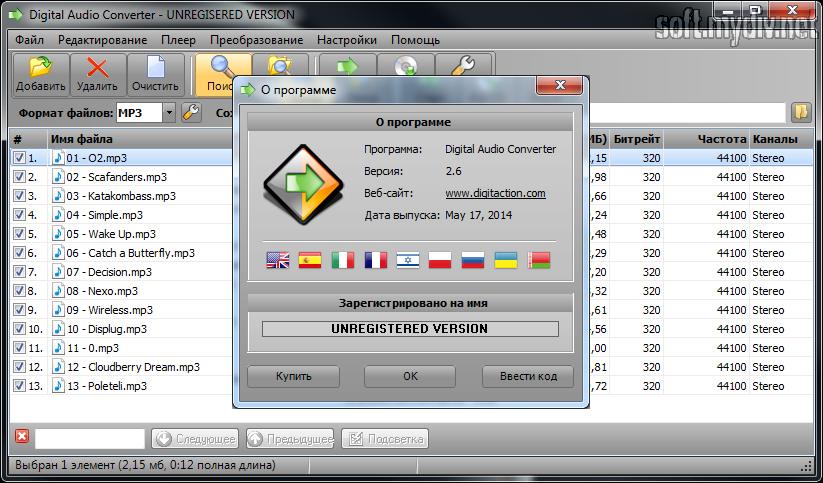Close the О программе dialog

[560, 85]
